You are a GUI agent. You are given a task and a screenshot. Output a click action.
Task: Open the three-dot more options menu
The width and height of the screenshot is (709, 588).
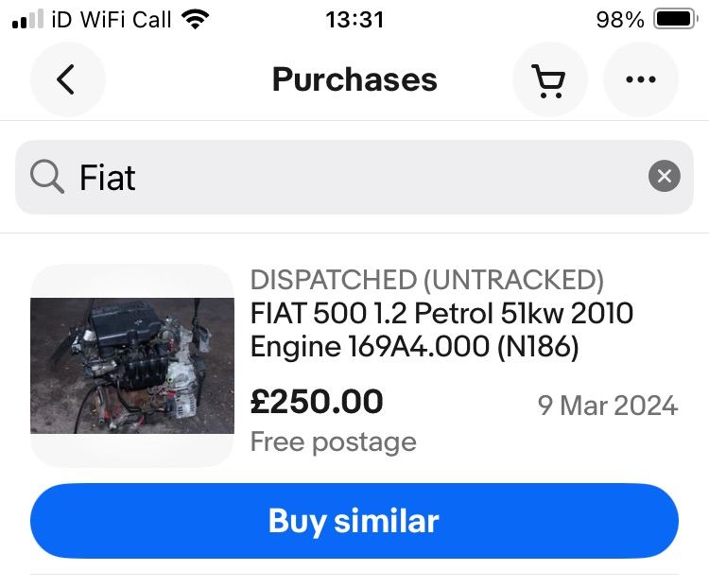[x=640, y=80]
